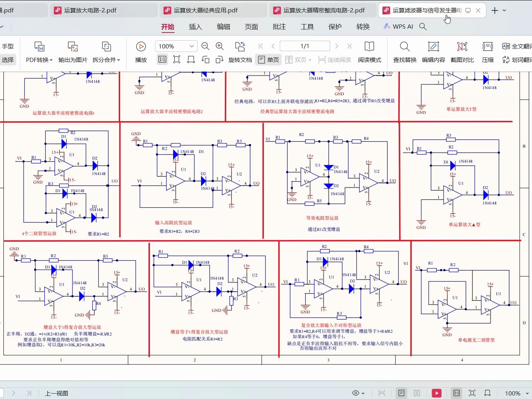Rotate page counterclockwise icon
This screenshot has height=399, width=532.
tap(205, 60)
